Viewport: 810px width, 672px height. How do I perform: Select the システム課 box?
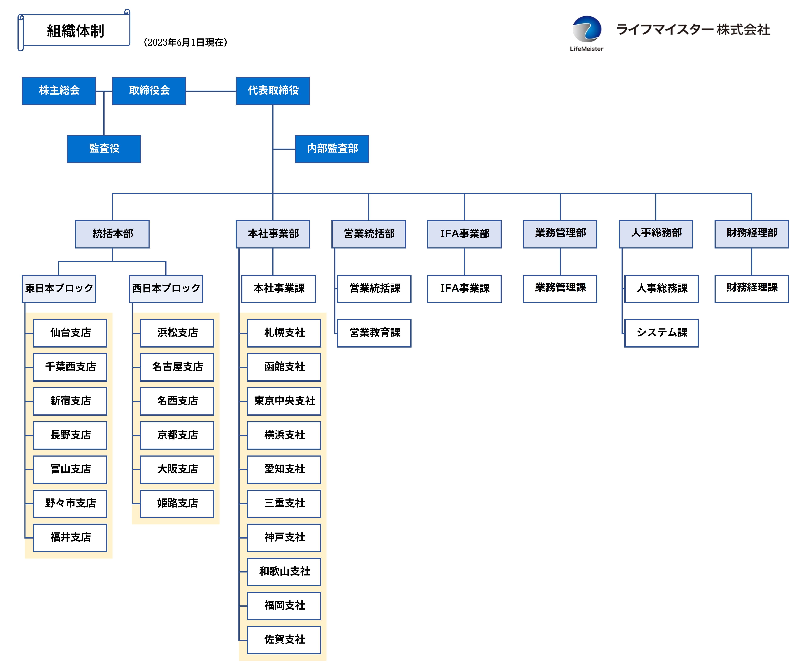tap(661, 333)
